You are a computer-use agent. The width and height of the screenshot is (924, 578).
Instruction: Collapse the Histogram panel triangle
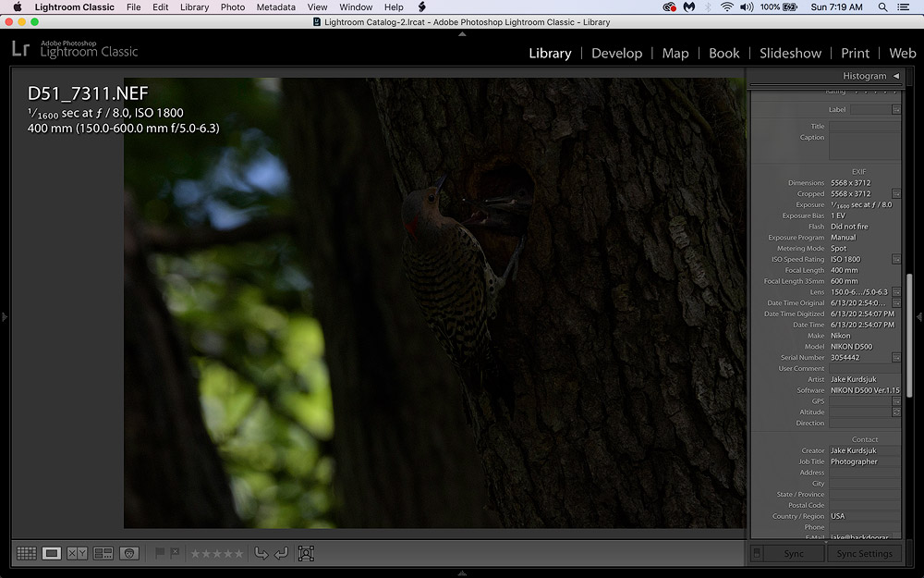pyautogui.click(x=895, y=76)
